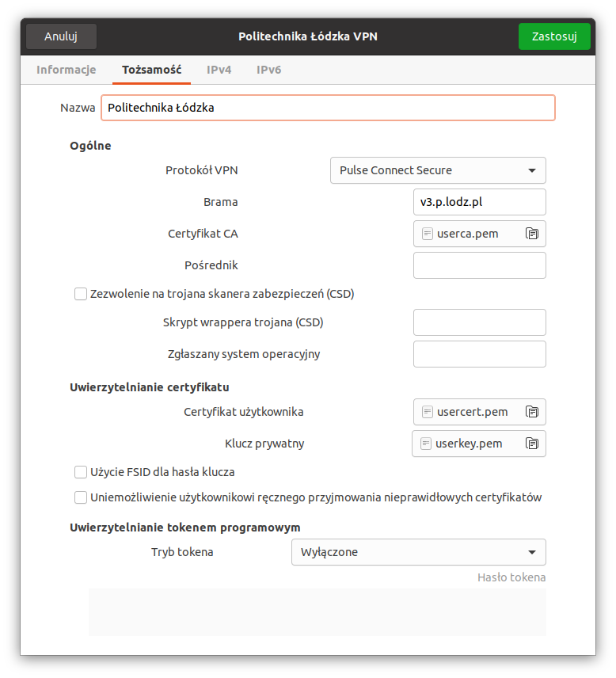This screenshot has width=616, height=678.
Task: Click the Uwierzytelnianie tokenem programowym heading
Action: coord(185,528)
